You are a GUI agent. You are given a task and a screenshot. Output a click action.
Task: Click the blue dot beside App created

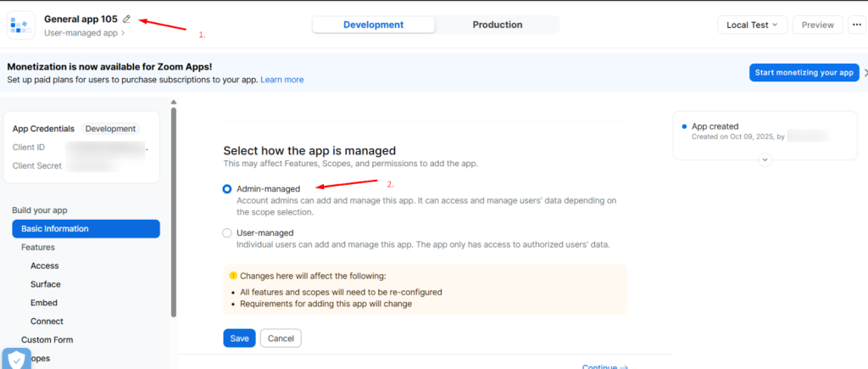tap(685, 126)
